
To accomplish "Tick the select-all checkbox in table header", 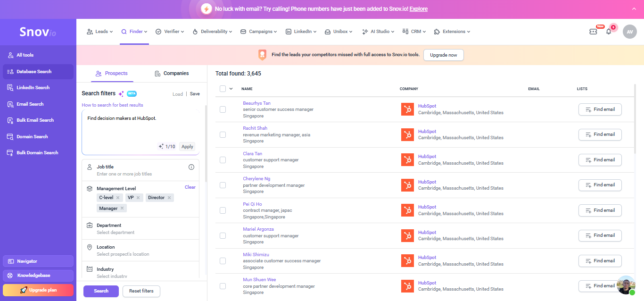I will 223,89.
